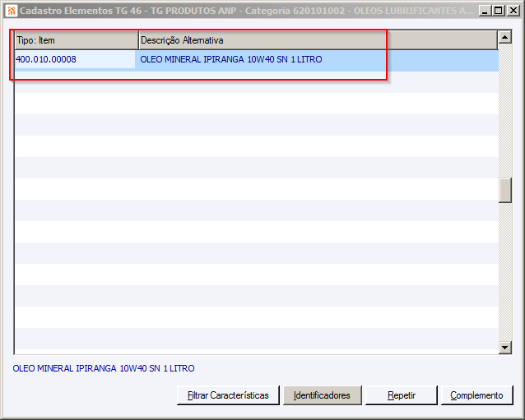Screen dimensions: 525x420
Task: Select OLEO MINERAL IPIRANGA description cell in grid
Action: point(317,59)
